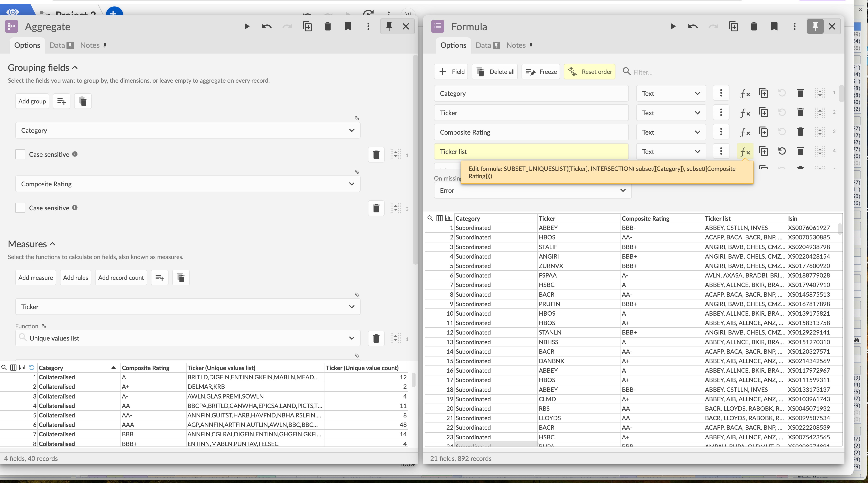Click the Add measure button

(x=35, y=278)
